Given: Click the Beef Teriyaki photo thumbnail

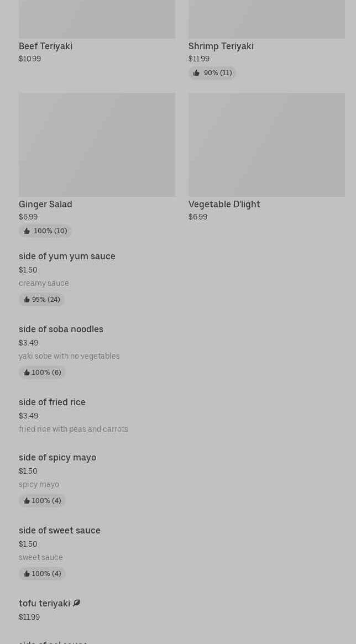Looking at the screenshot, I should point(97,19).
